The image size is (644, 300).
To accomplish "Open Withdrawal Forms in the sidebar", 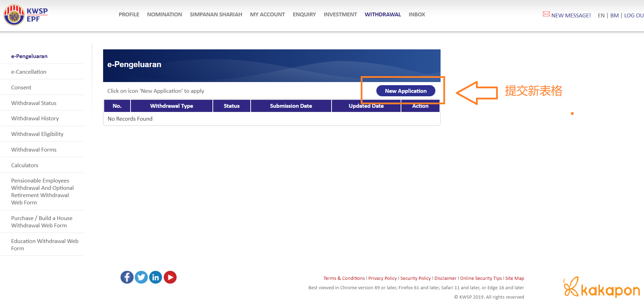I will [x=34, y=150].
